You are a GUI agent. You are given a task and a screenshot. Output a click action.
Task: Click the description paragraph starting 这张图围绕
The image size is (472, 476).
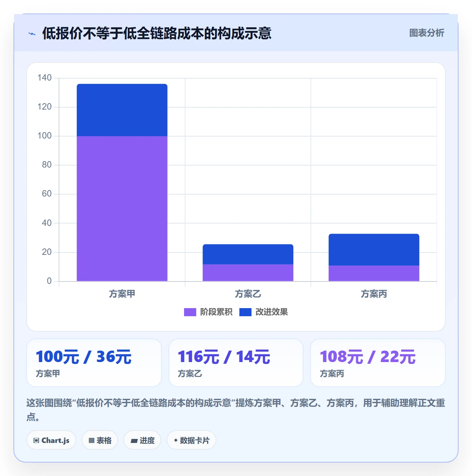236,410
